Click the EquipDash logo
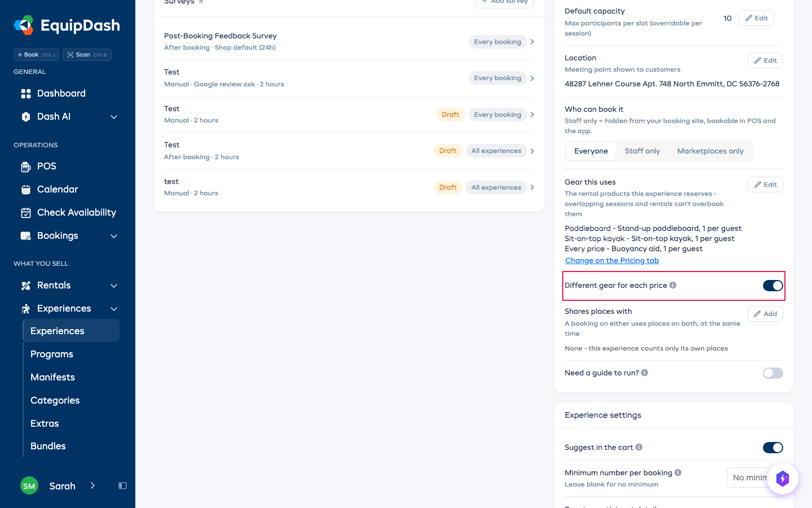812x508 pixels. click(67, 25)
